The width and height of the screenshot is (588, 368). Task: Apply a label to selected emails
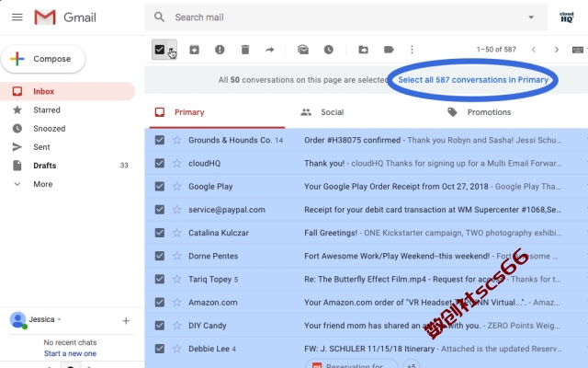pos(389,50)
